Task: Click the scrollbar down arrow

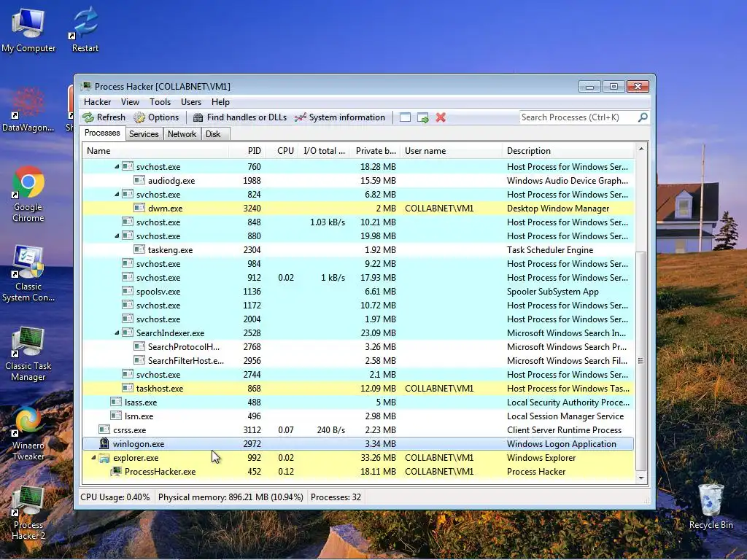Action: 641,478
